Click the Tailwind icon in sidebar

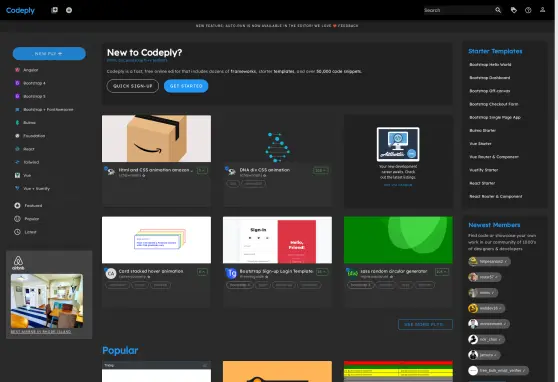pyautogui.click(x=17, y=162)
